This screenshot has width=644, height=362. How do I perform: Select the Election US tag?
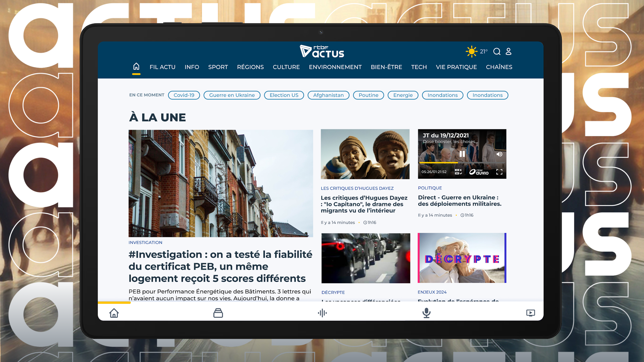tap(284, 95)
